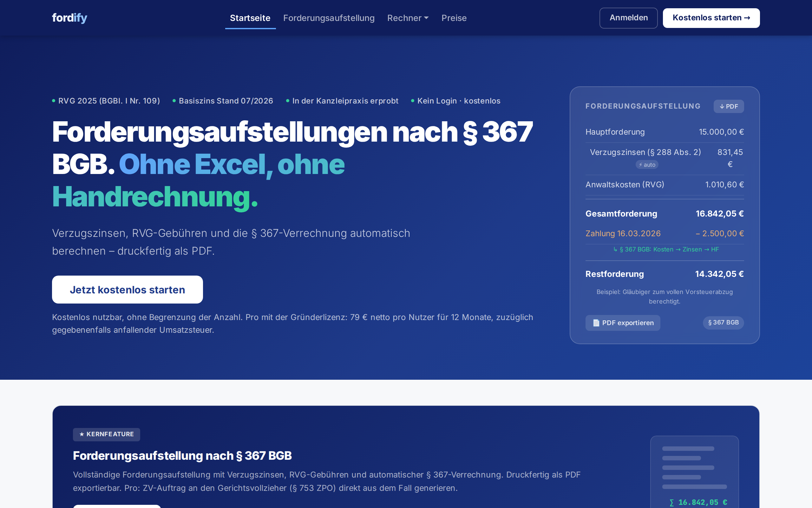
Task: Click the KERNFEATURE star badge
Action: (106, 434)
